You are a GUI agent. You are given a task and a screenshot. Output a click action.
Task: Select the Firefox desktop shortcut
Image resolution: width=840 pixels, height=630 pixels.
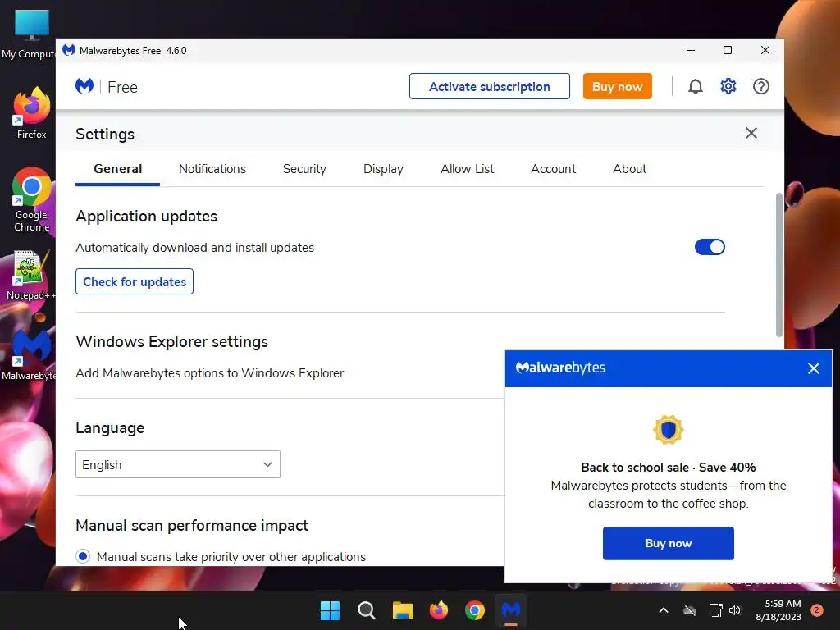tap(31, 113)
